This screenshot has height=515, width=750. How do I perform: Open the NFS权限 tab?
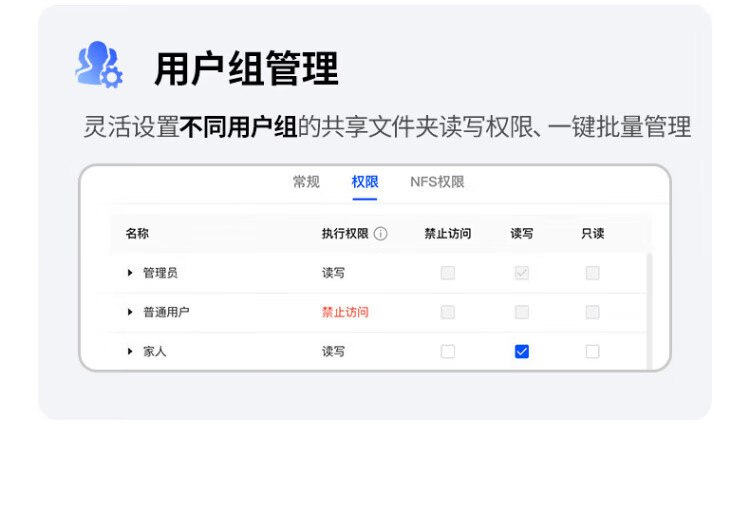pyautogui.click(x=437, y=182)
